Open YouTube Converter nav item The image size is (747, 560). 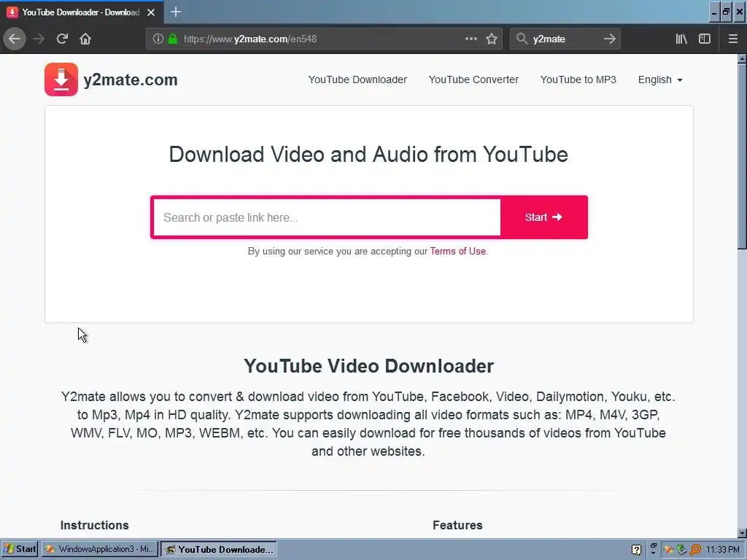(473, 79)
